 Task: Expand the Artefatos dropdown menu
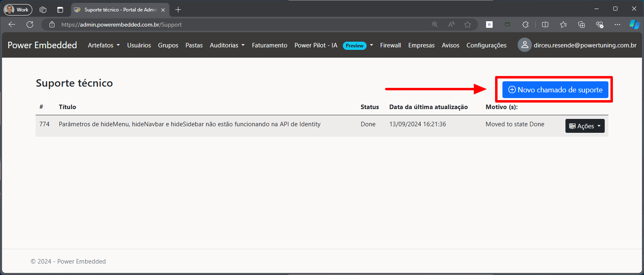pos(104,45)
